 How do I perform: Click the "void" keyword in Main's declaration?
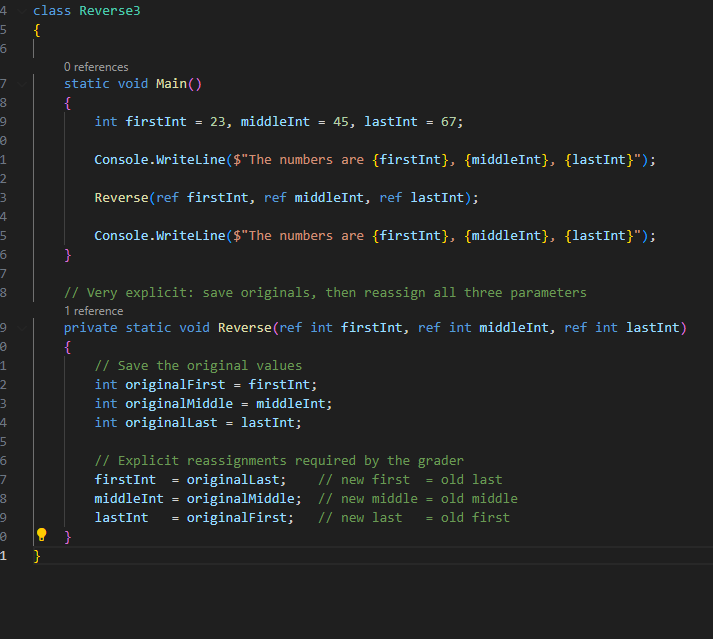(x=133, y=84)
